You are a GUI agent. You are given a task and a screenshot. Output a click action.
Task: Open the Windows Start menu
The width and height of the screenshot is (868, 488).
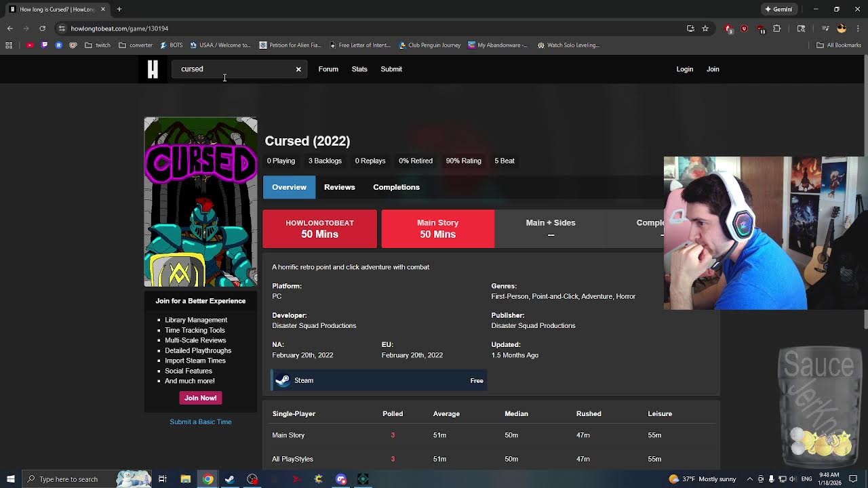(x=10, y=479)
